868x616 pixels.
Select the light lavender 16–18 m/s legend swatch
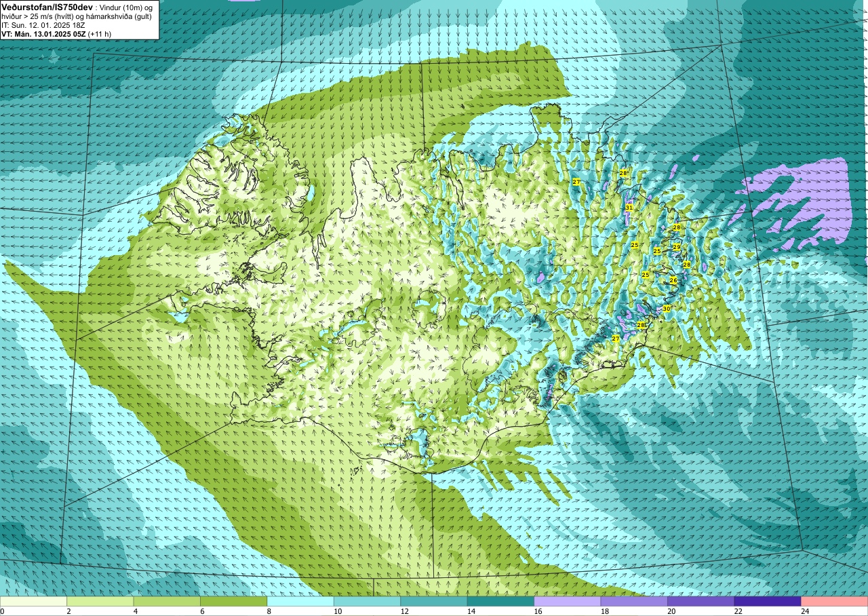point(568,601)
